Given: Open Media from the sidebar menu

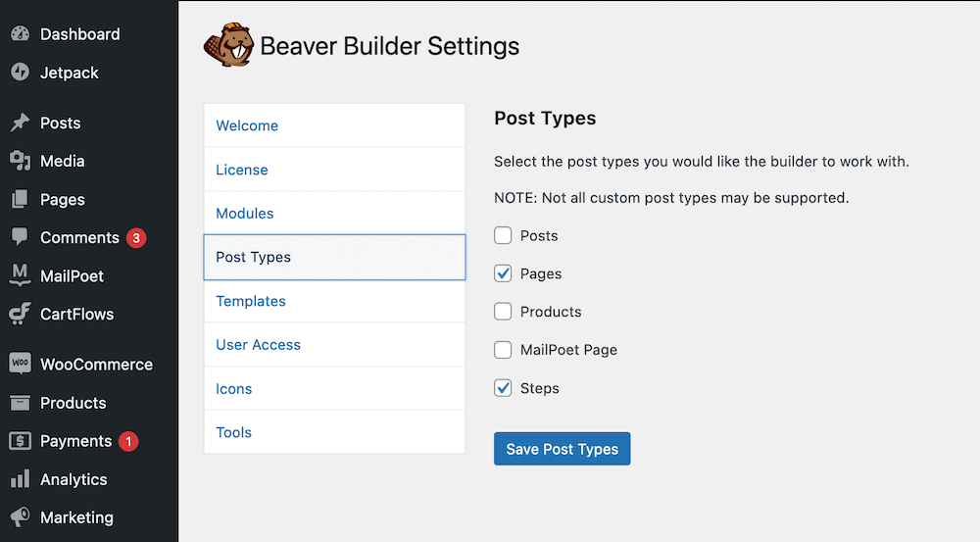Looking at the screenshot, I should 63,161.
